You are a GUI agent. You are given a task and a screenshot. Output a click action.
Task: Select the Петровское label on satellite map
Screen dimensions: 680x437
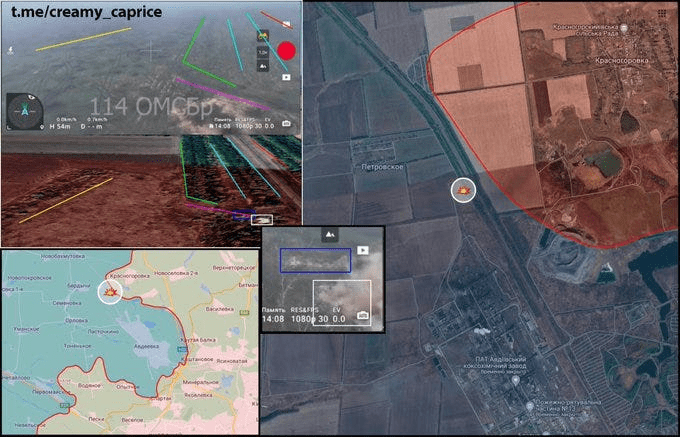point(383,167)
